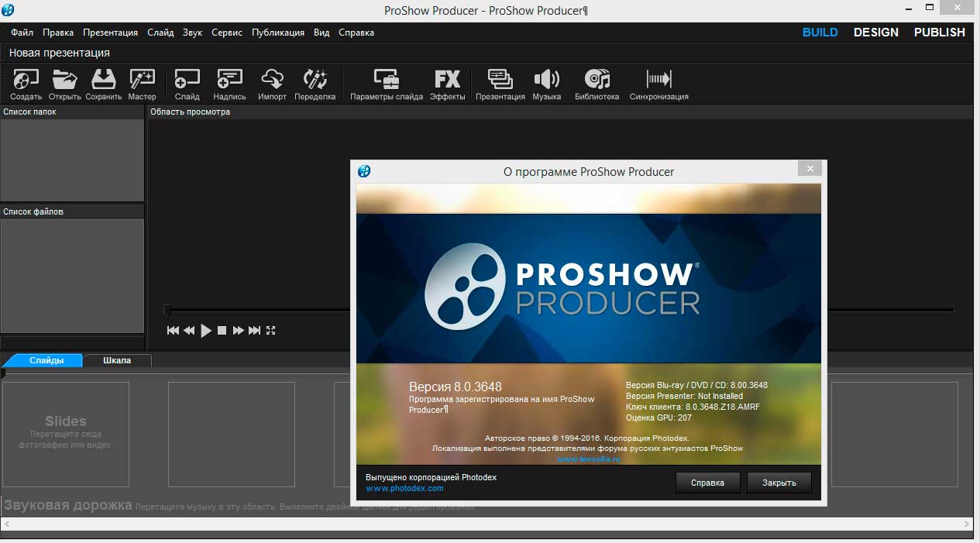Viewport: 980px width, 543px height.
Task: Select the Слайды tab
Action: [x=46, y=360]
